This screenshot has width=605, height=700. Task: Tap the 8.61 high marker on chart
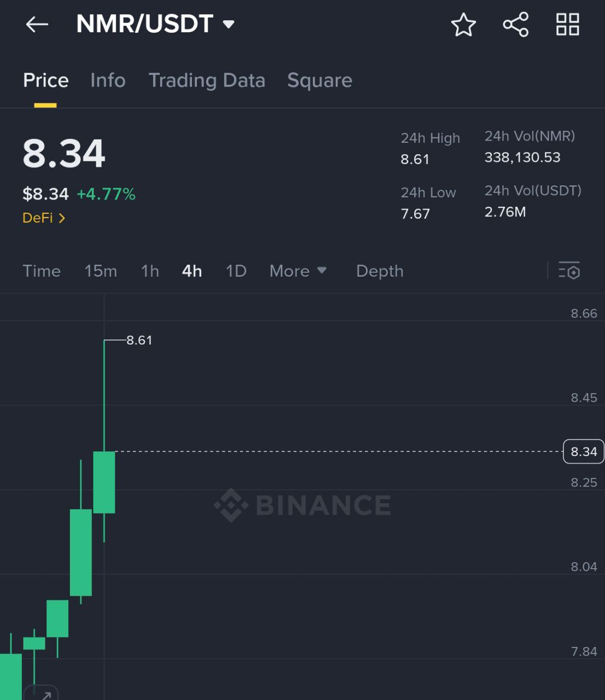[139, 340]
